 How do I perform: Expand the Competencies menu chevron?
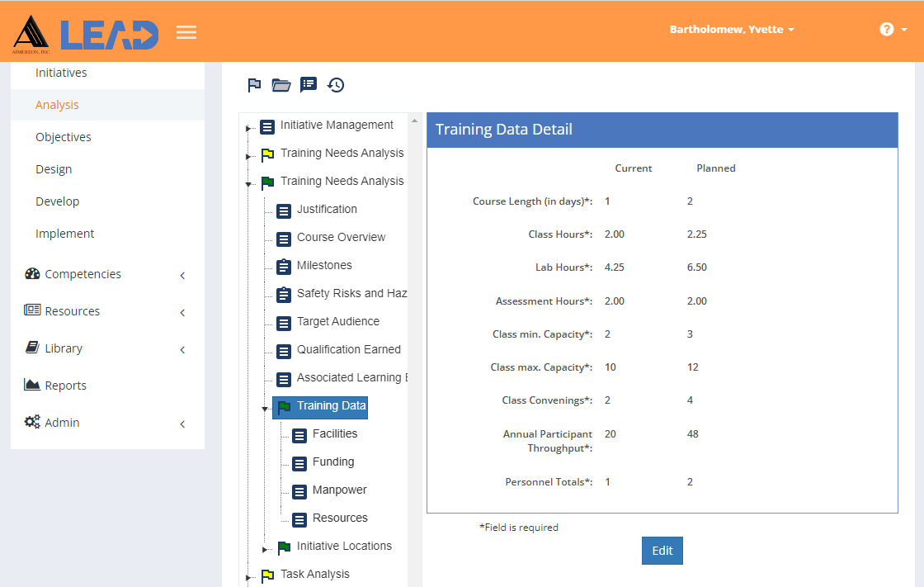[x=182, y=276]
